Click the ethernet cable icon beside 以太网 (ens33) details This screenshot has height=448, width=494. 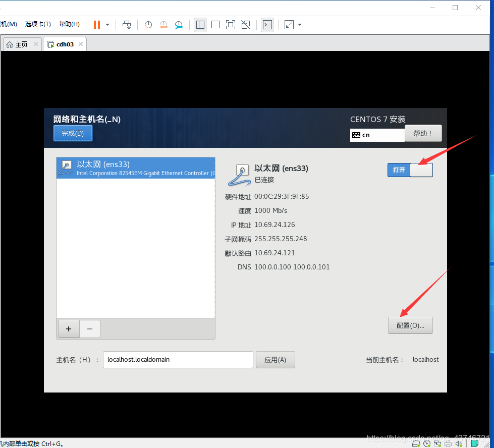pos(239,175)
